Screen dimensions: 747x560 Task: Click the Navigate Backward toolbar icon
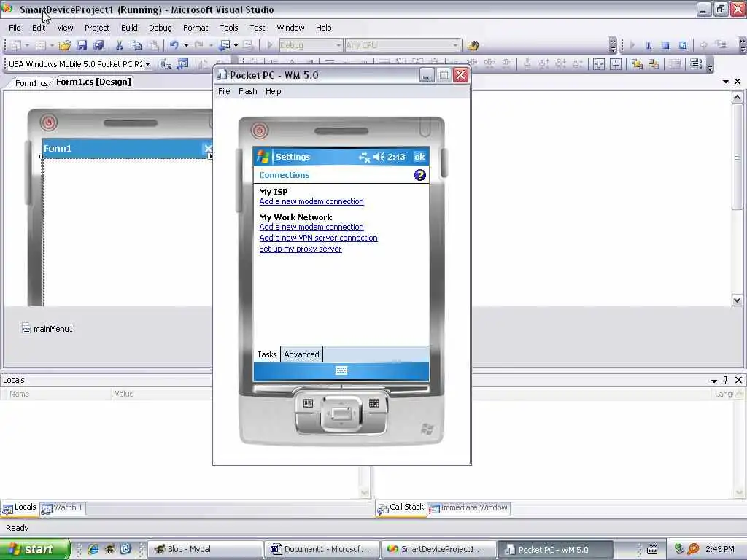[224, 45]
